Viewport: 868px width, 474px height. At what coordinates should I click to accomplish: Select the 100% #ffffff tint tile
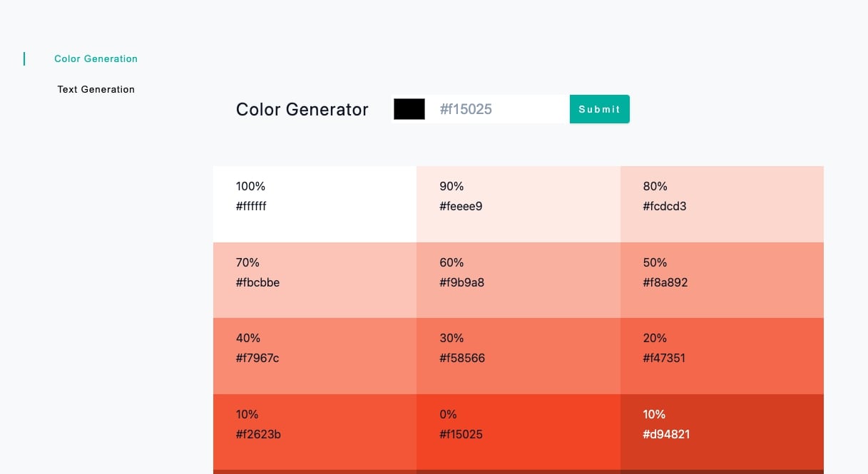[x=315, y=204]
